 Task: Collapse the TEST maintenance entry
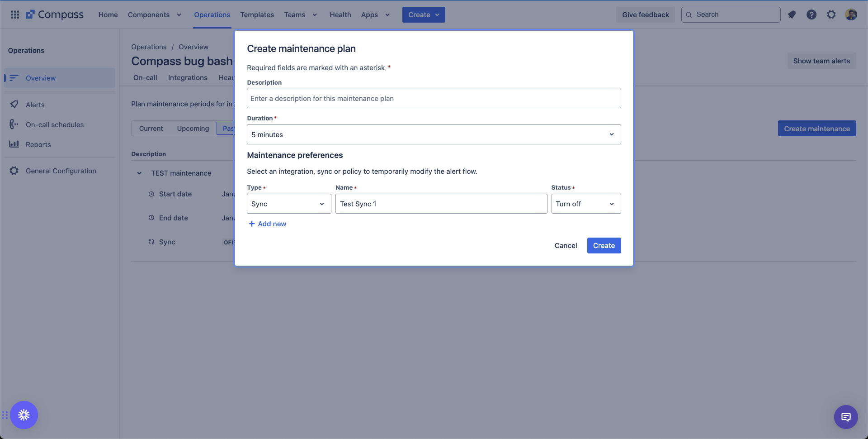click(139, 173)
